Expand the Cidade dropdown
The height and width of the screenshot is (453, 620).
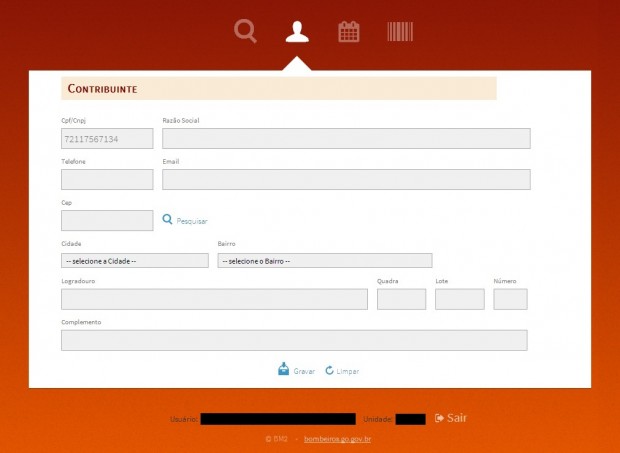(x=134, y=261)
